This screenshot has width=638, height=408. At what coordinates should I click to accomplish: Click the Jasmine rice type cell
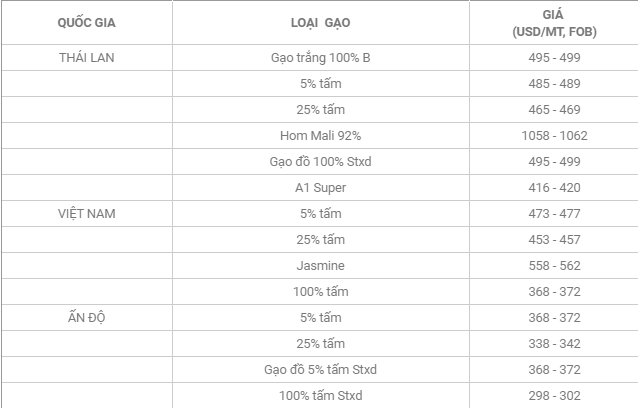point(319,266)
